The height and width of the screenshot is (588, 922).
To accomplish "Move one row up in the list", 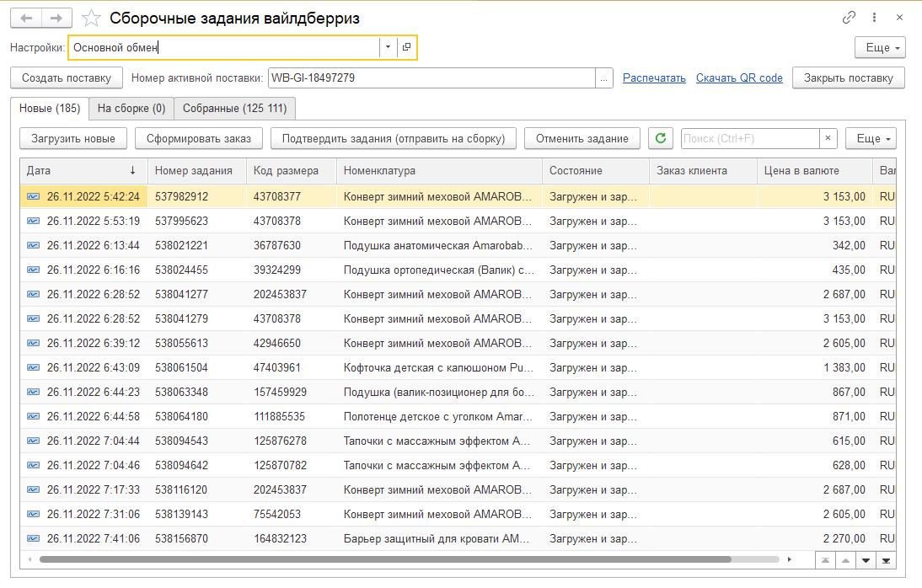I will (x=845, y=560).
